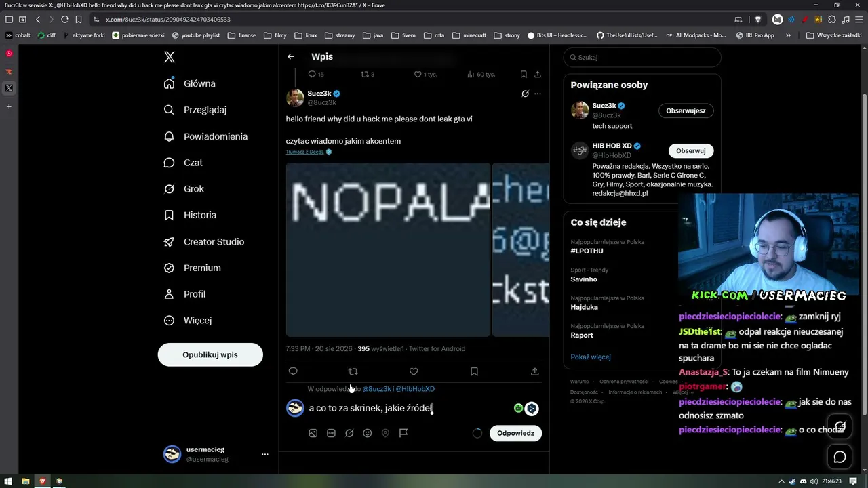Share the 8ucz3k post
The height and width of the screenshot is (488, 868).
535,371
